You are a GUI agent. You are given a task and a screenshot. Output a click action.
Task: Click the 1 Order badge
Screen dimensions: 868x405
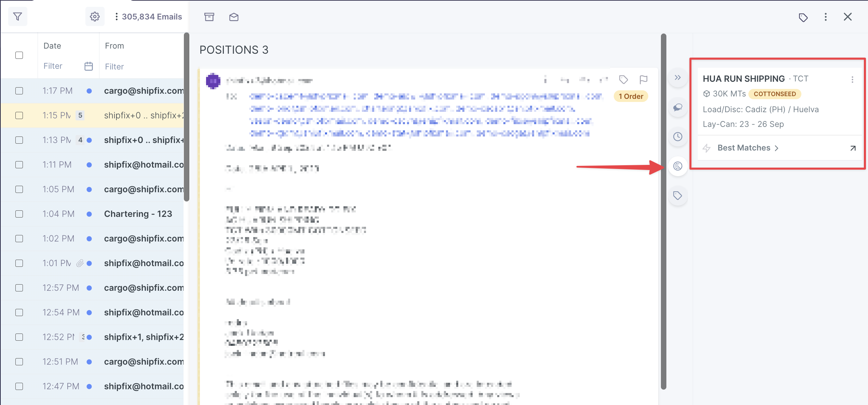click(631, 96)
